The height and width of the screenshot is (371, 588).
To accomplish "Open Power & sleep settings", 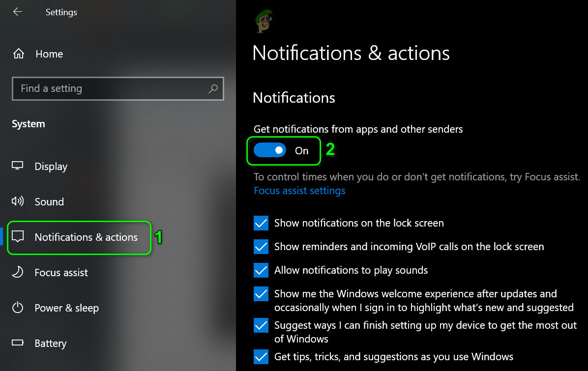I will 67,308.
